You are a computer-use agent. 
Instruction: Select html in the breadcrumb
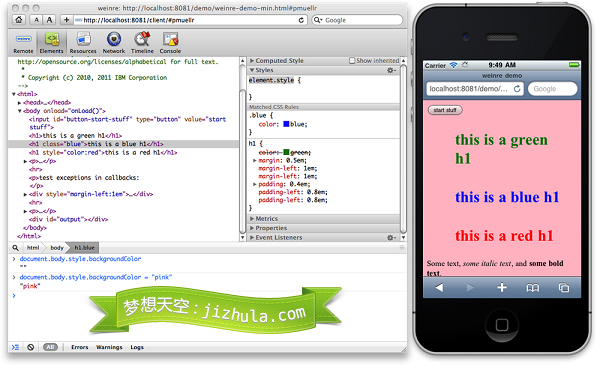33,248
